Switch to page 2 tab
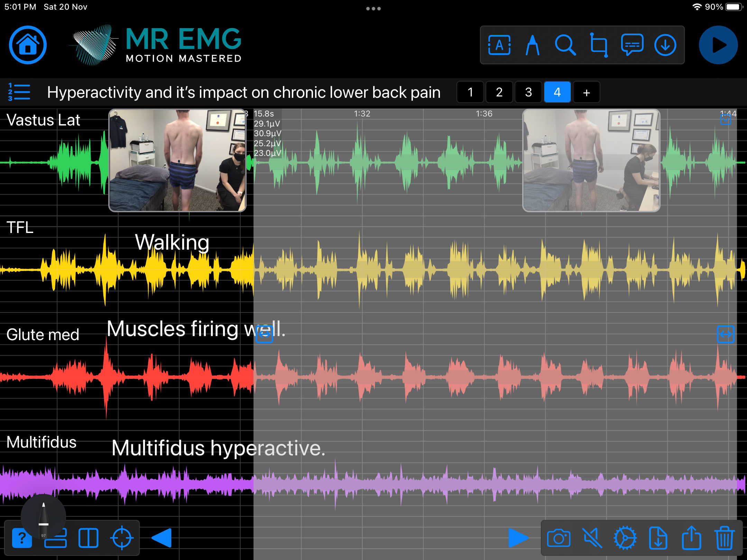The height and width of the screenshot is (560, 747). pos(499,92)
